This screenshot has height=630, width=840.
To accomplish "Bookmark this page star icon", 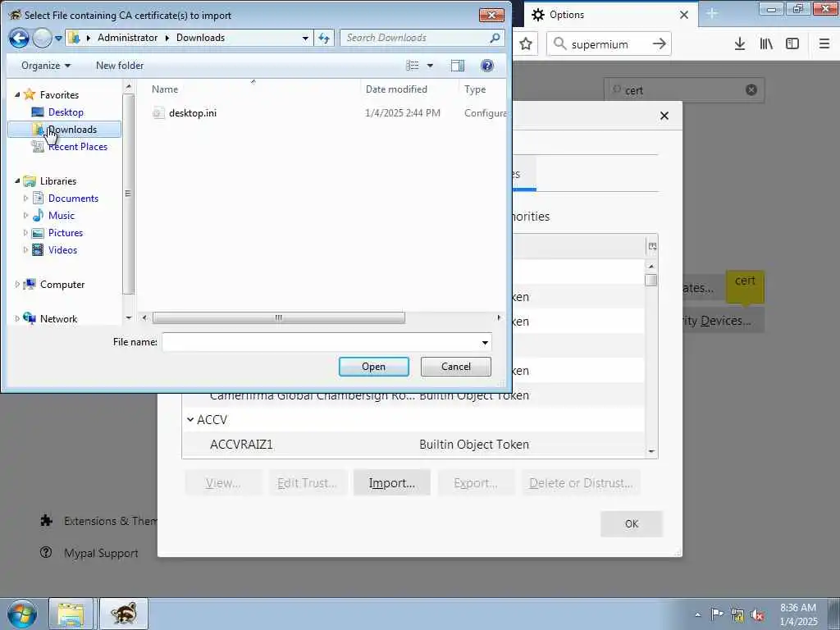I will coord(526,44).
